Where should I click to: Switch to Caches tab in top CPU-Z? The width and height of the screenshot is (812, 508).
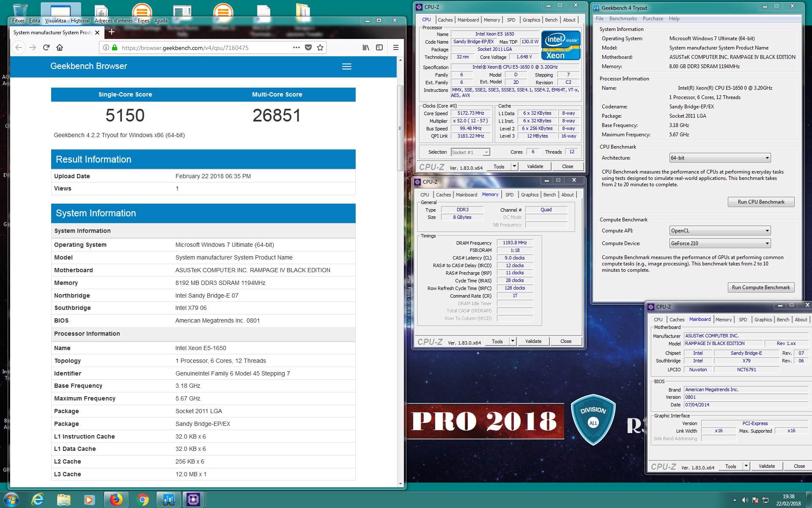tap(445, 20)
